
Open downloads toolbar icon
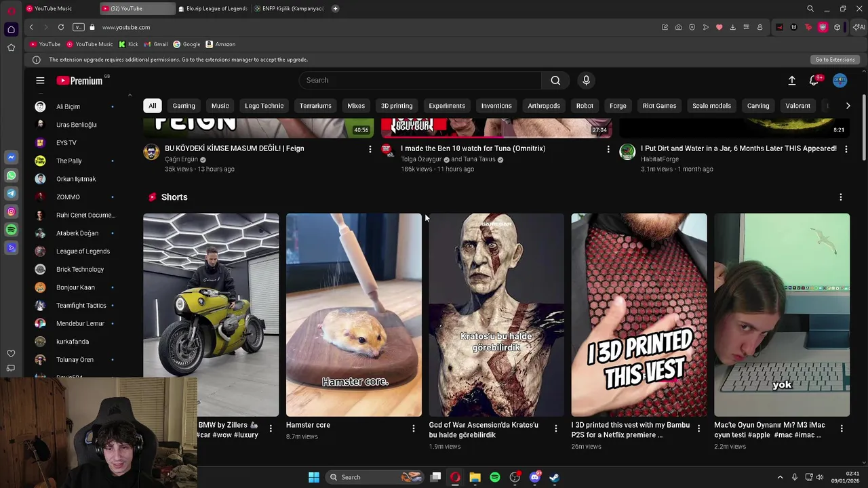732,27
